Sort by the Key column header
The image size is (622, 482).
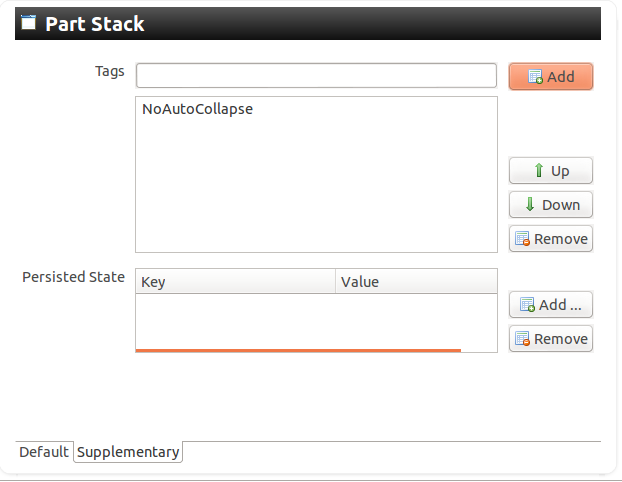point(235,282)
